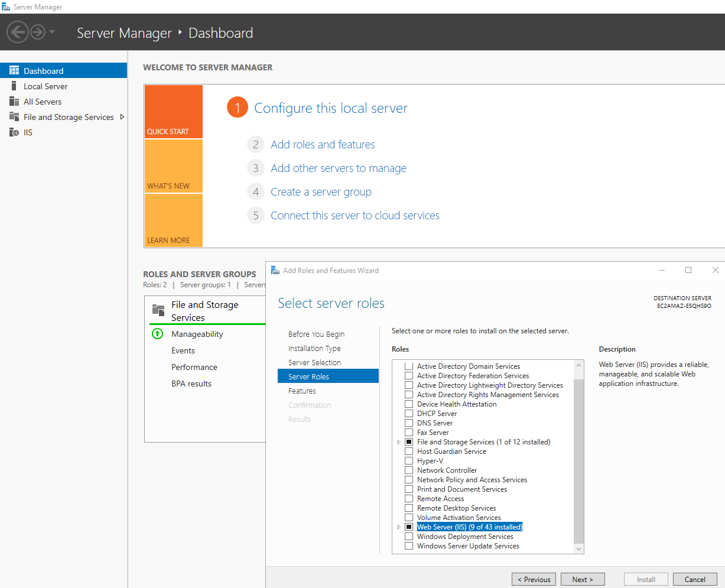Open the LEARN MORE tile
This screenshot has height=588, width=725.
tap(174, 220)
